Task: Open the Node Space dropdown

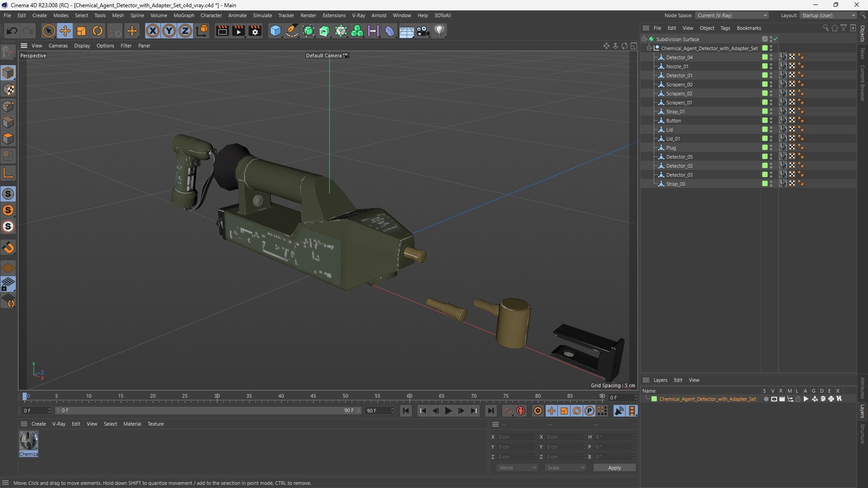Action: [x=731, y=15]
